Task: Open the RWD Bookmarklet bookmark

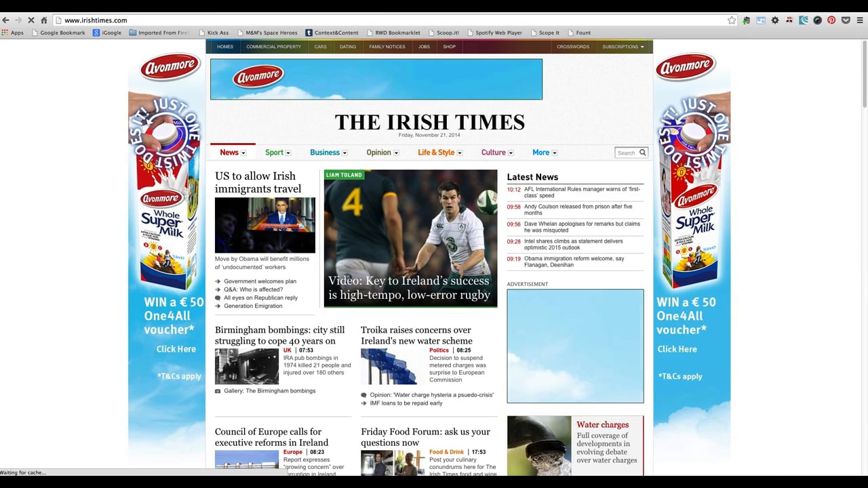Action: click(393, 33)
